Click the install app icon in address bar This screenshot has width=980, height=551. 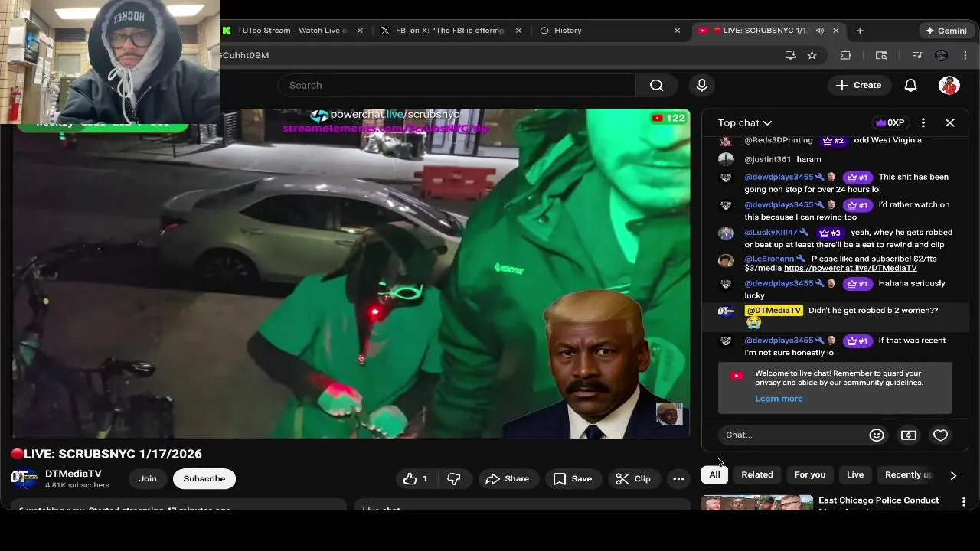tap(790, 55)
